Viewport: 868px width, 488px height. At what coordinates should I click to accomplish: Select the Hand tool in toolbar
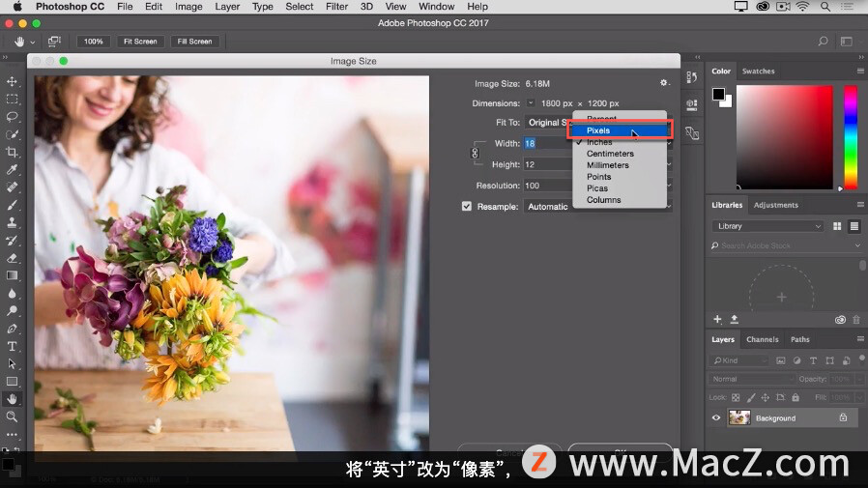click(x=12, y=399)
